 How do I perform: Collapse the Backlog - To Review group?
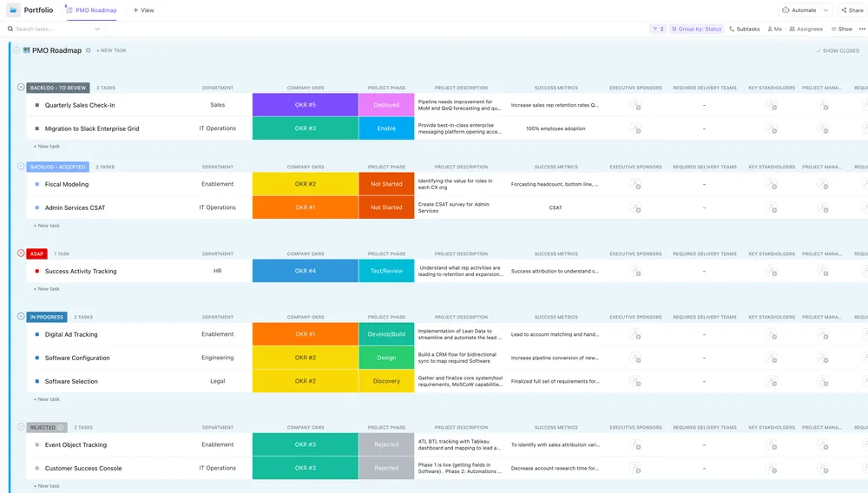point(21,88)
